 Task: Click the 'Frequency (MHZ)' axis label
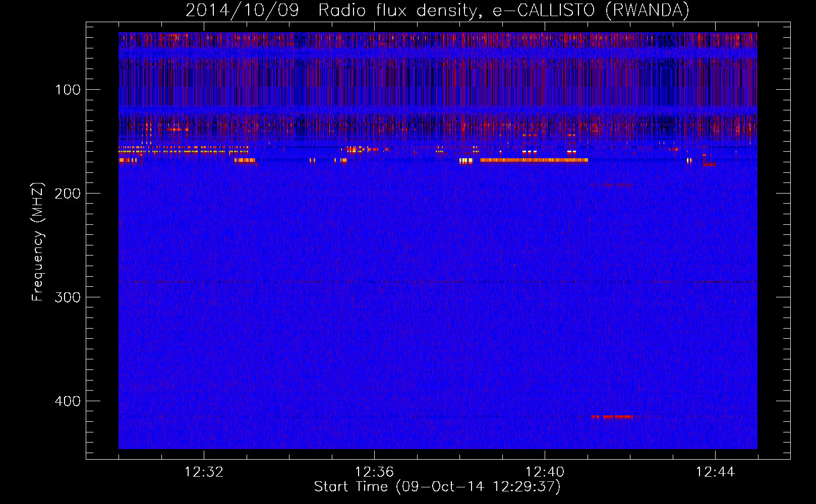[x=38, y=241]
